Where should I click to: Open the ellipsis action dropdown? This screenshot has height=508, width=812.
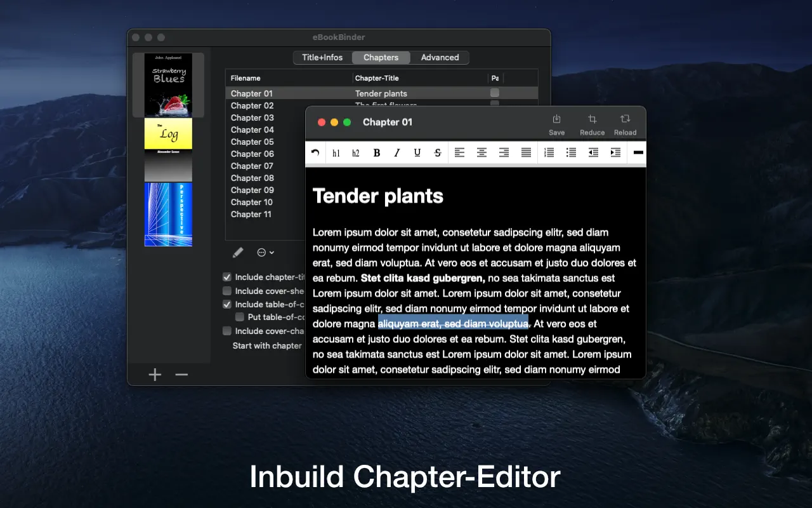(265, 253)
